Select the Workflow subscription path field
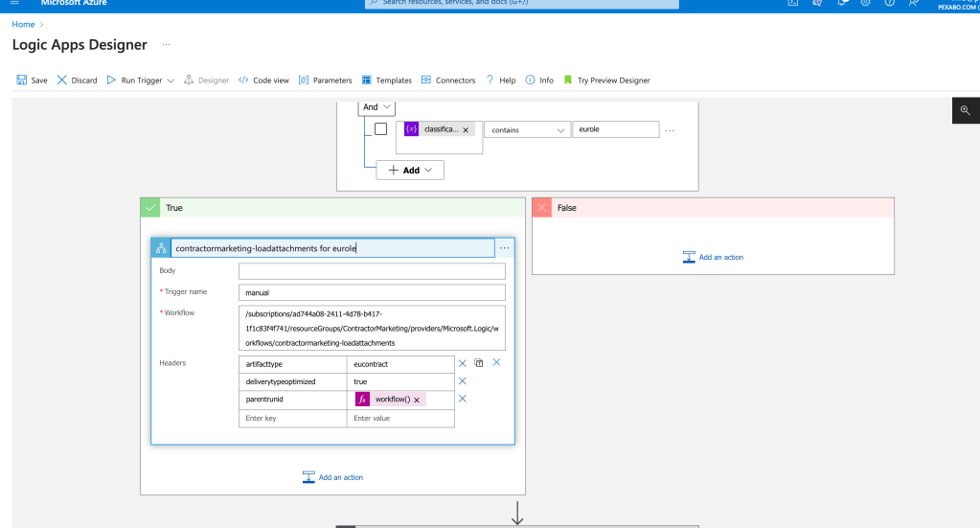 pos(372,328)
